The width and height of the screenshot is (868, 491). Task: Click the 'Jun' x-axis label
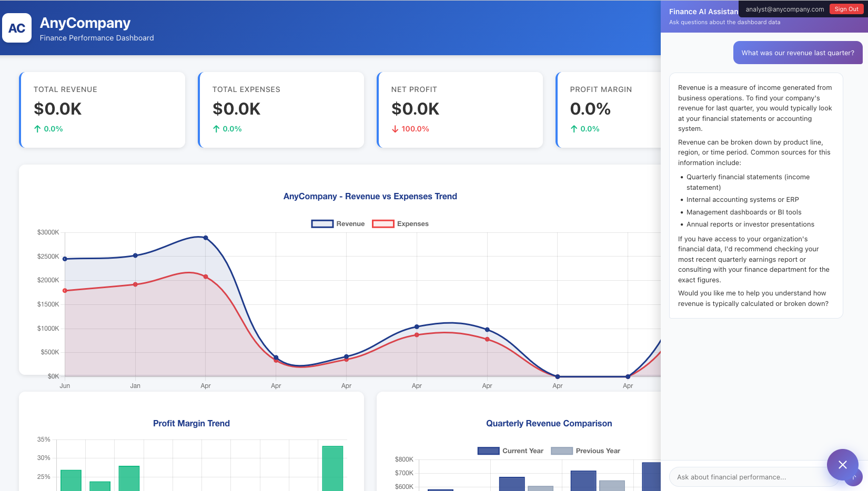click(65, 386)
